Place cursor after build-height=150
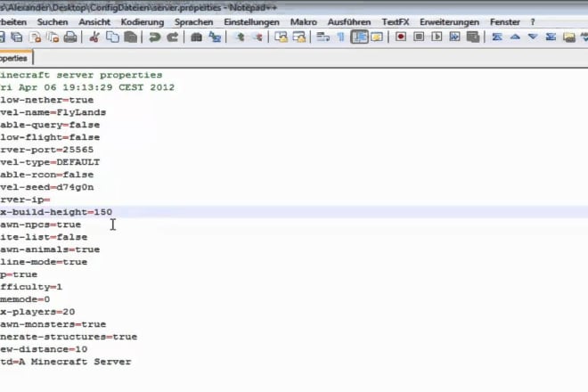The height and width of the screenshot is (392, 588). (x=113, y=212)
